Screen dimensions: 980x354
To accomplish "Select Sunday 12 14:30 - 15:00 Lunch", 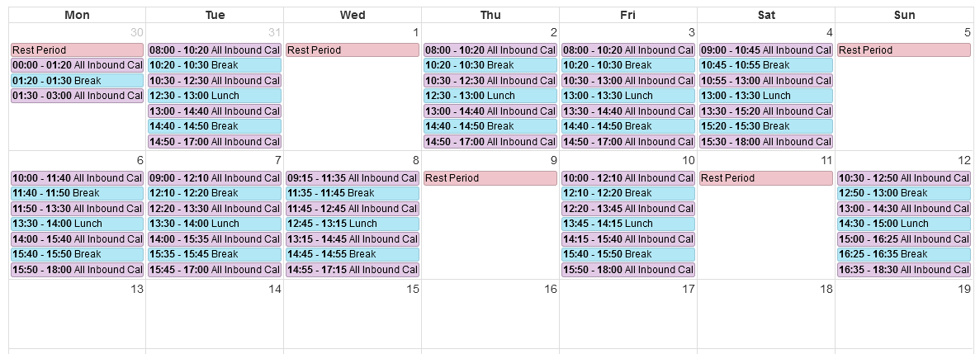I will point(904,224).
